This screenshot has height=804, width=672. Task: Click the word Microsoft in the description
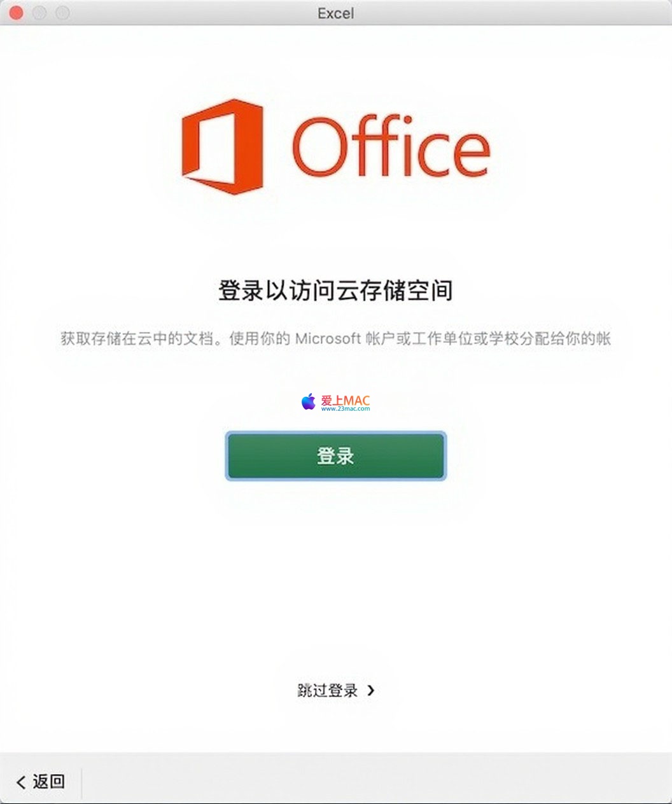328,338
